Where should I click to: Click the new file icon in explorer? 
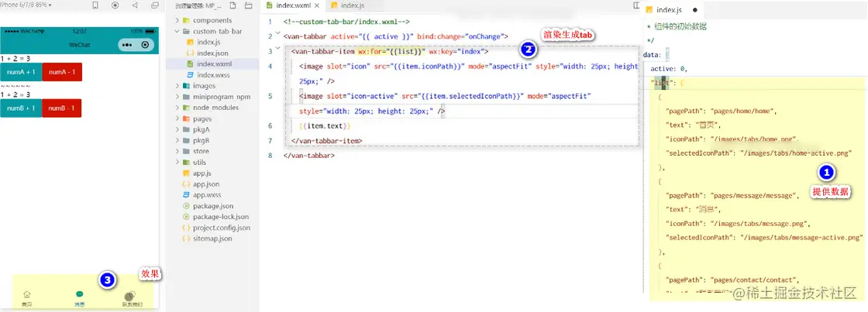point(232,6)
